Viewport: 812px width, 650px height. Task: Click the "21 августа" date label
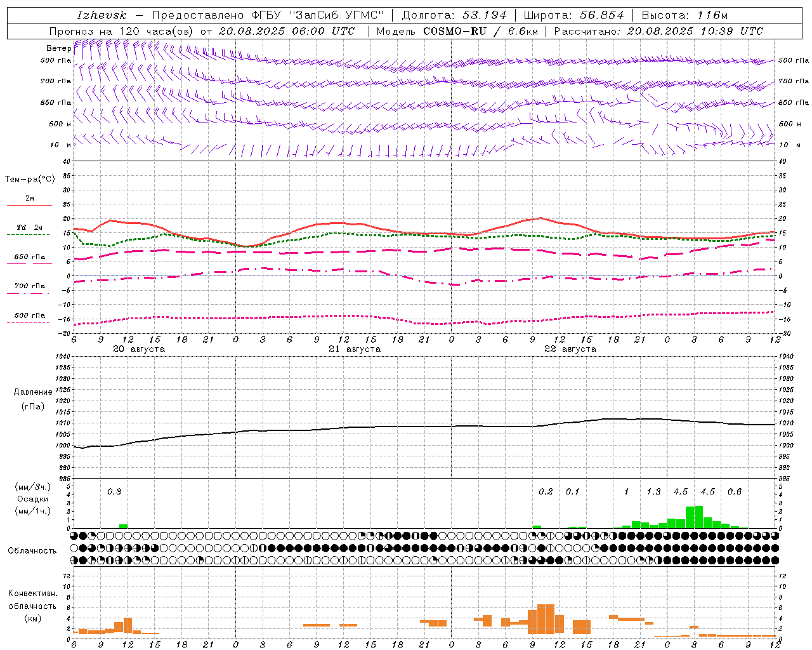(x=355, y=349)
